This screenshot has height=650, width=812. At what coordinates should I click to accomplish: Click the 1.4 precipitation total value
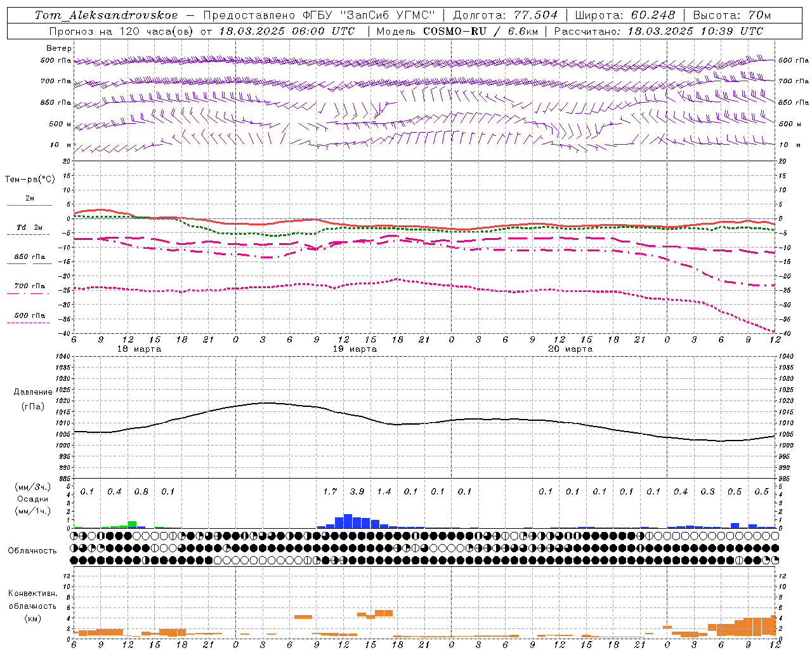[x=384, y=492]
